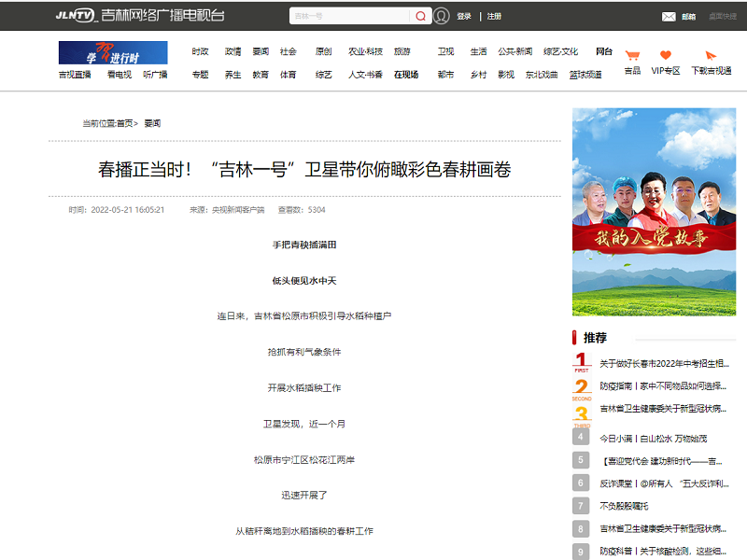Open the 学习进行时 banner image
The width and height of the screenshot is (747, 560).
point(113,53)
